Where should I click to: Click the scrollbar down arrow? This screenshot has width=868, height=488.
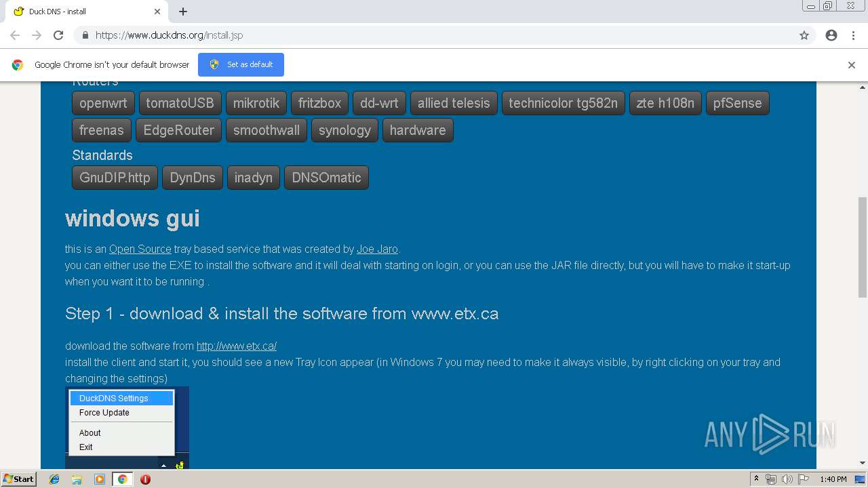coord(863,464)
